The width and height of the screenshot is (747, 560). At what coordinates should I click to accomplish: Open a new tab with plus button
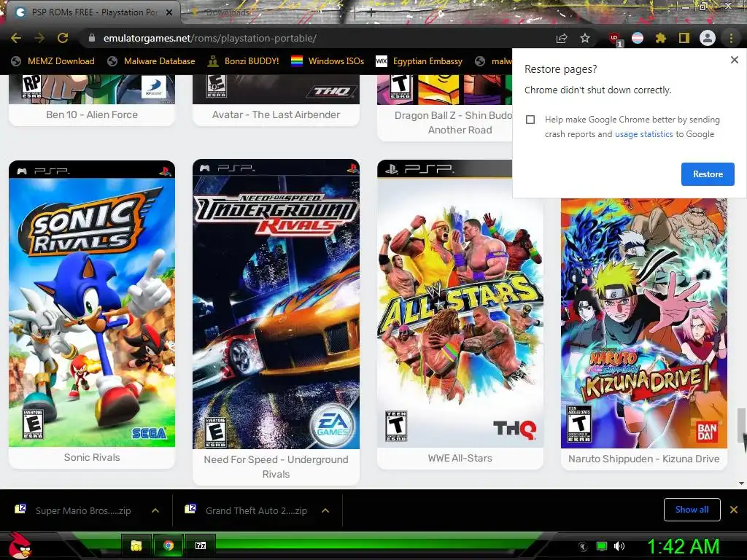pos(371,13)
